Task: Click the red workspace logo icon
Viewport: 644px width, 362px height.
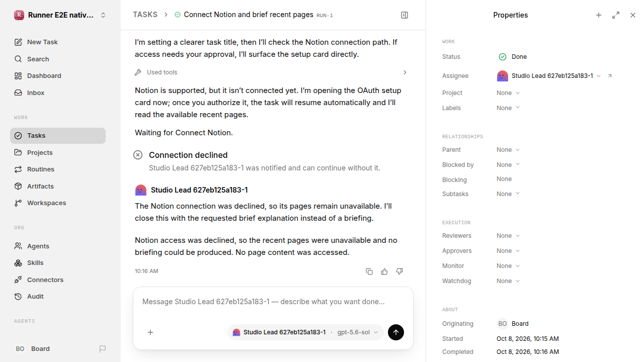Action: (19, 15)
